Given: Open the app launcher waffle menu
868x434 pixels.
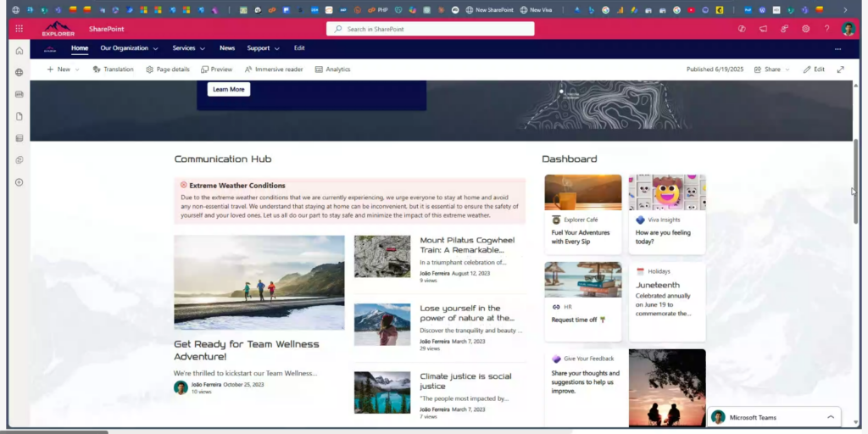Looking at the screenshot, I should click(19, 29).
